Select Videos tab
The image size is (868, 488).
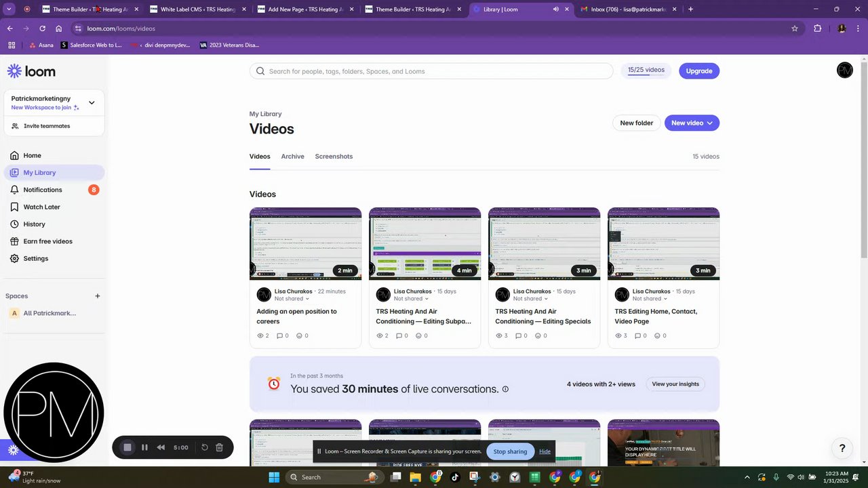(x=260, y=157)
